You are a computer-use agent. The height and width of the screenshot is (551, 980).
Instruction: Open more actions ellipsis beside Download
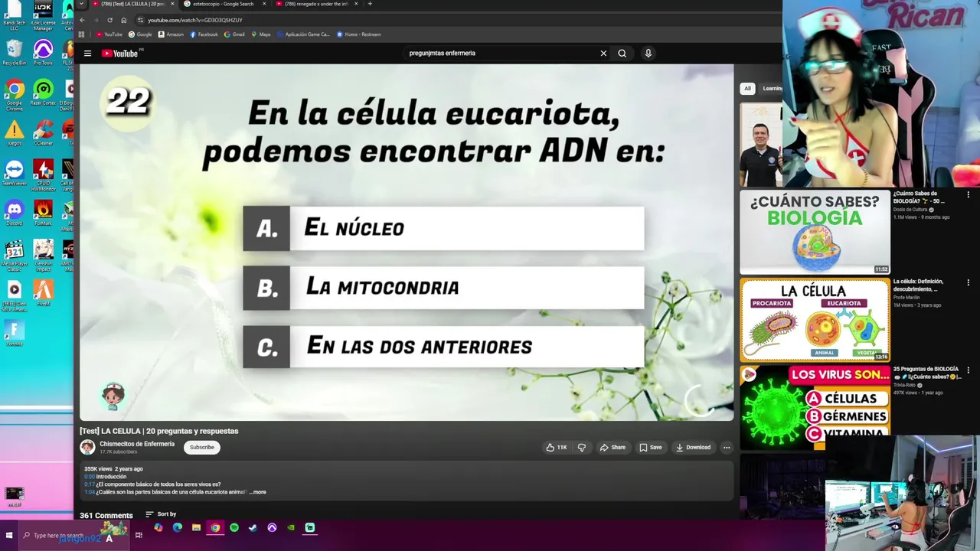[x=727, y=448]
